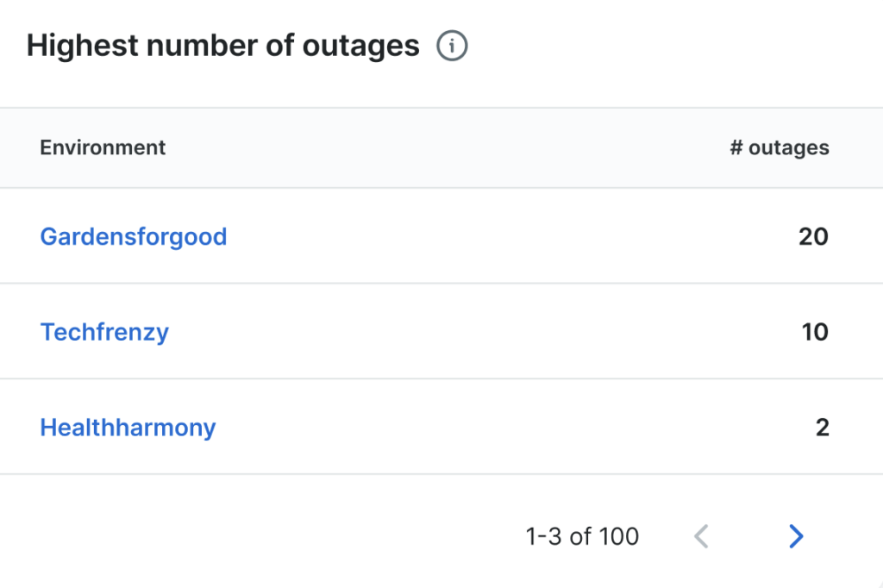
Task: Open the Gardensforgood environment link
Action: coord(134,236)
